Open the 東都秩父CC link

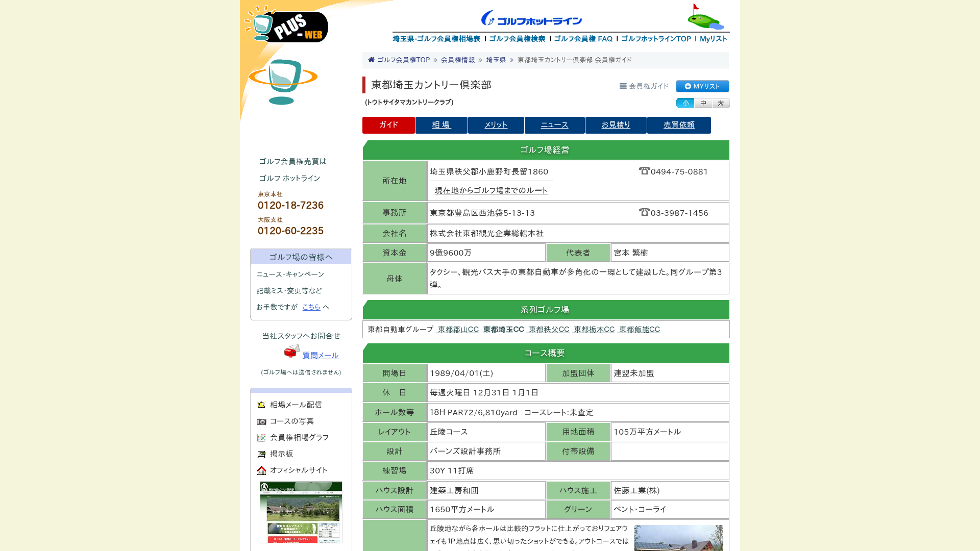pyautogui.click(x=549, y=330)
